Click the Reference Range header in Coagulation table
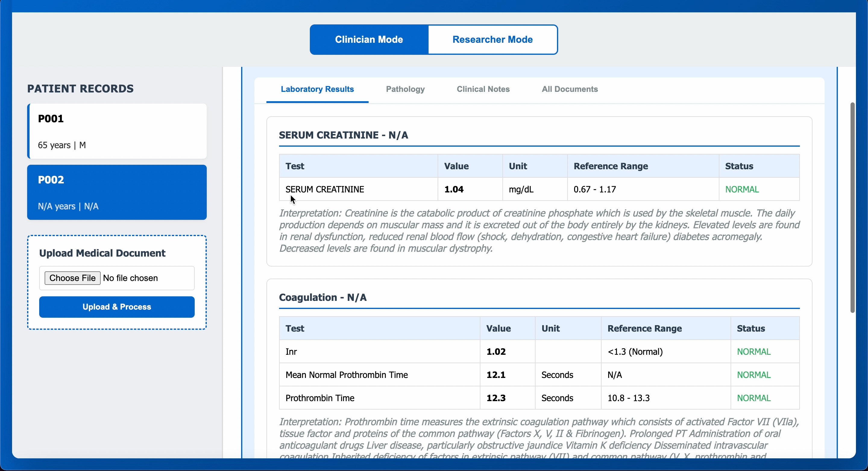This screenshot has width=868, height=471. pyautogui.click(x=644, y=328)
